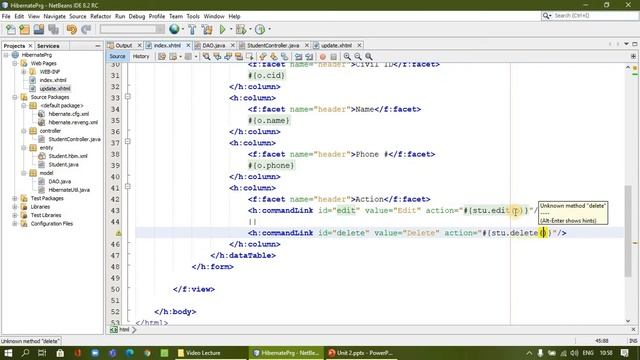Click the New File toolbar icon

click(x=11, y=29)
